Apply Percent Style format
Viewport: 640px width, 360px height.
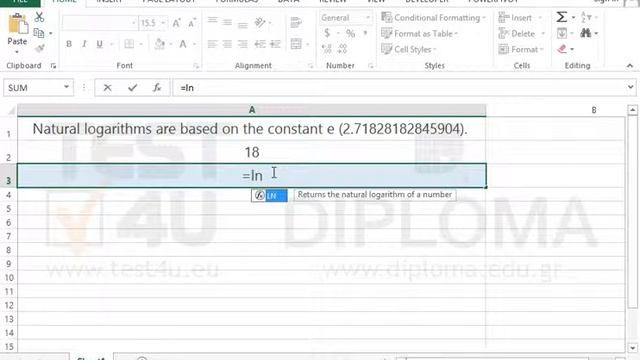350,33
